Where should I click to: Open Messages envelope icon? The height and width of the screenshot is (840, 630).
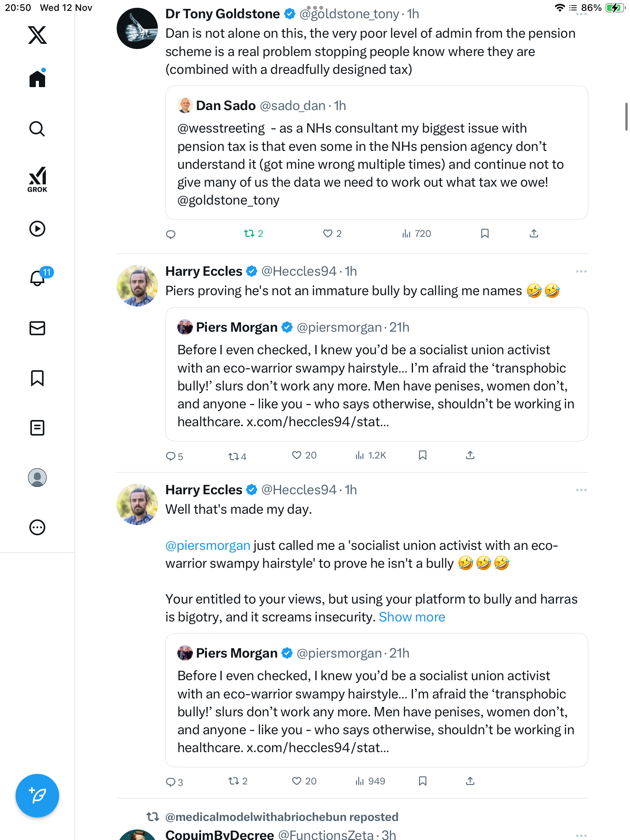click(37, 328)
